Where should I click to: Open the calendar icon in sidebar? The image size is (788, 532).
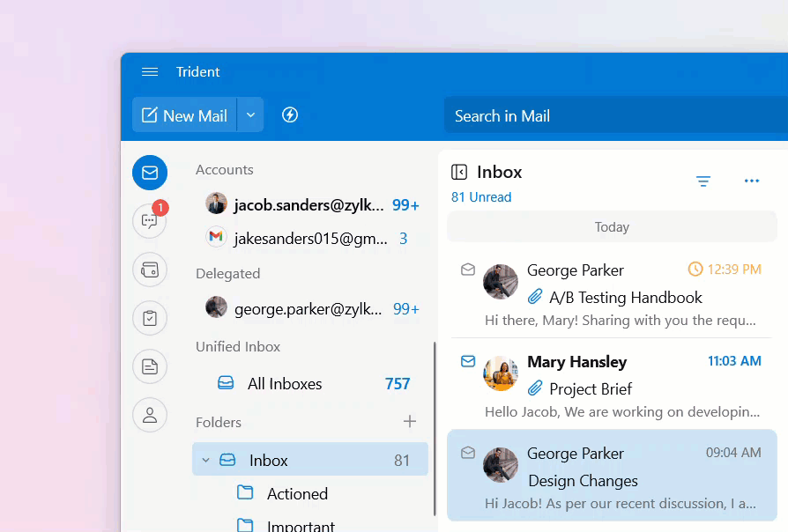click(150, 270)
